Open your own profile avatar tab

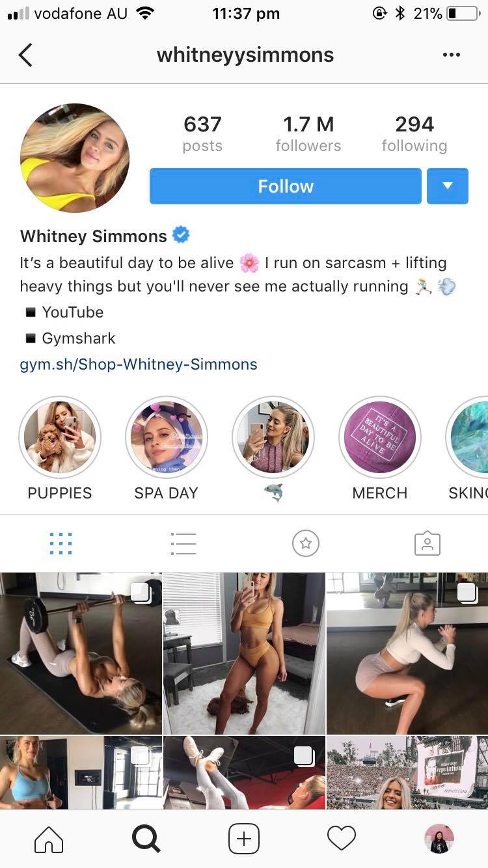click(x=439, y=839)
